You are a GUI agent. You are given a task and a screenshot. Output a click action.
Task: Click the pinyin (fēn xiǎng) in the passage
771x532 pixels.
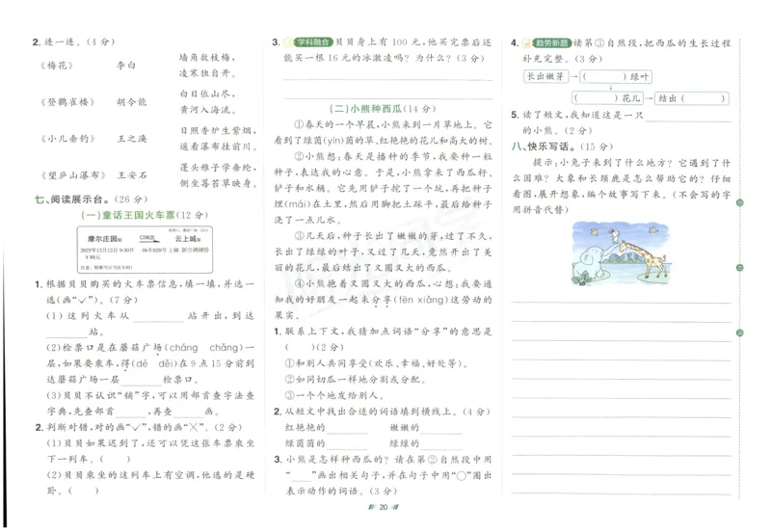point(421,300)
